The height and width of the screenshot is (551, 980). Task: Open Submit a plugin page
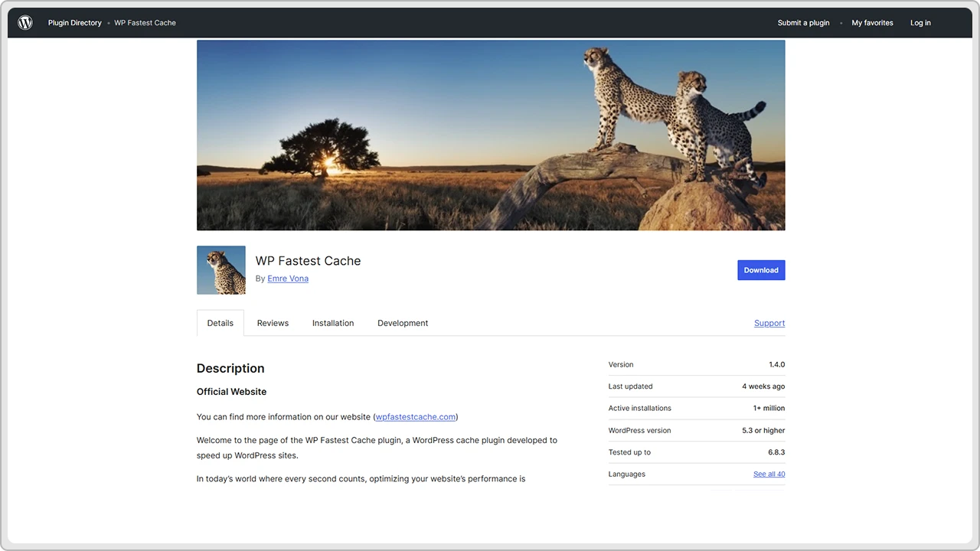coord(803,23)
